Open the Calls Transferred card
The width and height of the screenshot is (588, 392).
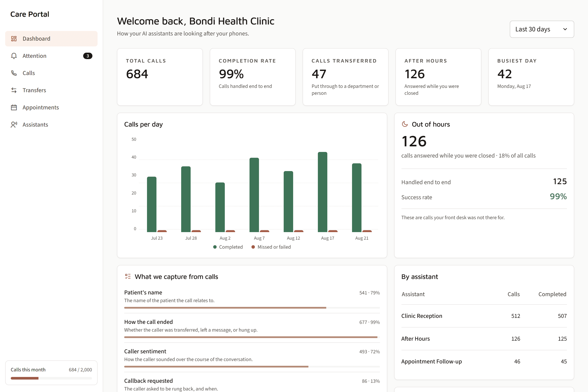tap(345, 77)
